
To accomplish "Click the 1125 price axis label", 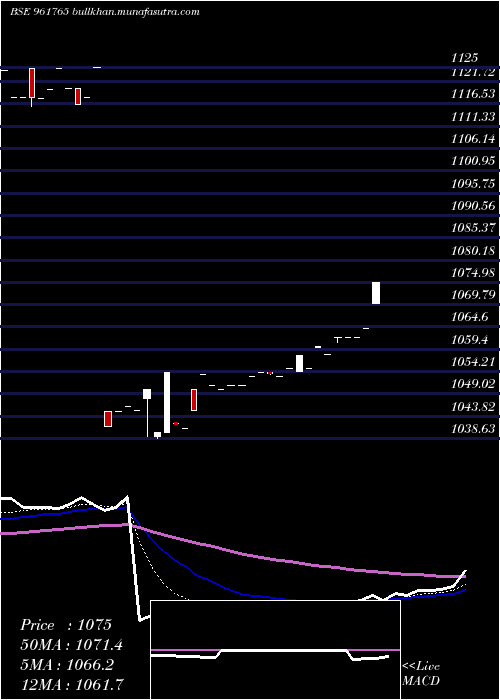I will (465, 58).
